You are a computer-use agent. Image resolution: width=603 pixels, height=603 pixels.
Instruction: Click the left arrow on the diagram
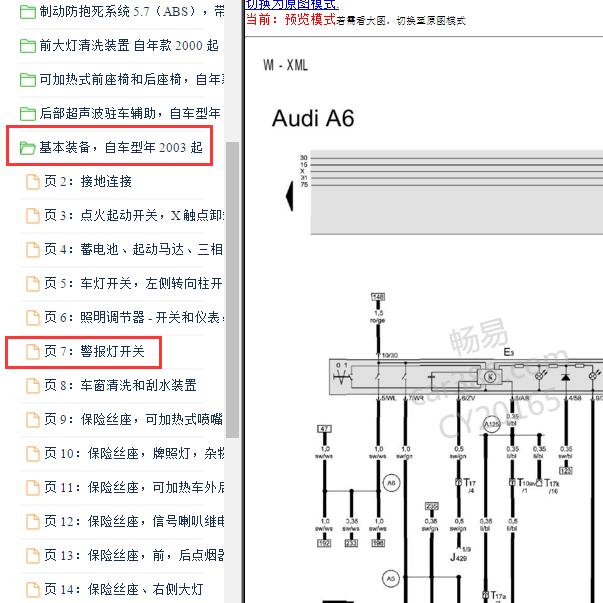click(290, 196)
